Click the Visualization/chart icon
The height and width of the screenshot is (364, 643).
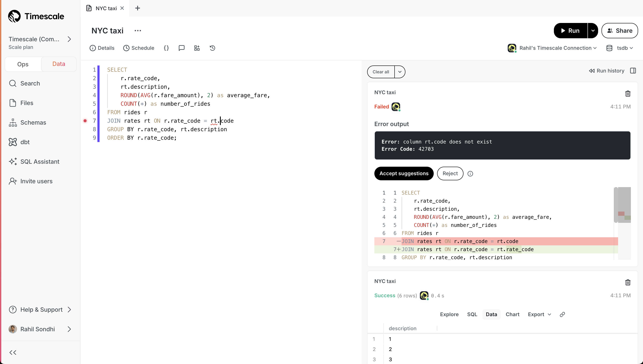pyautogui.click(x=512, y=314)
